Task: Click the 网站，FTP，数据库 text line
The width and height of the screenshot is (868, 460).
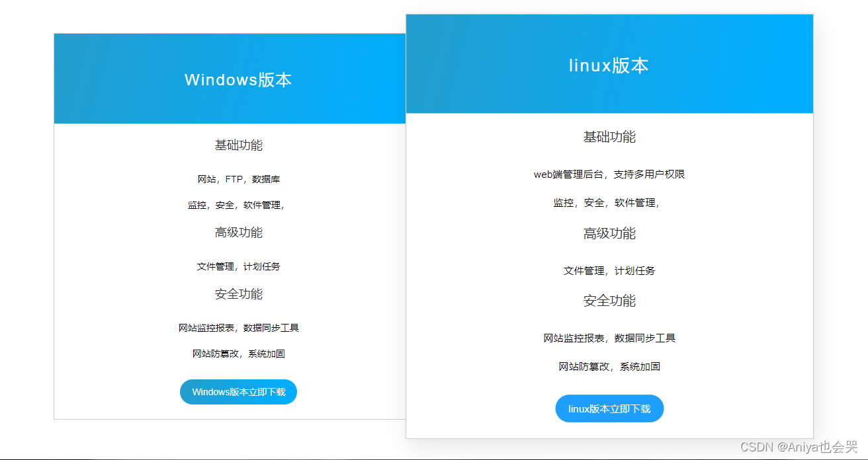Action: (238, 179)
